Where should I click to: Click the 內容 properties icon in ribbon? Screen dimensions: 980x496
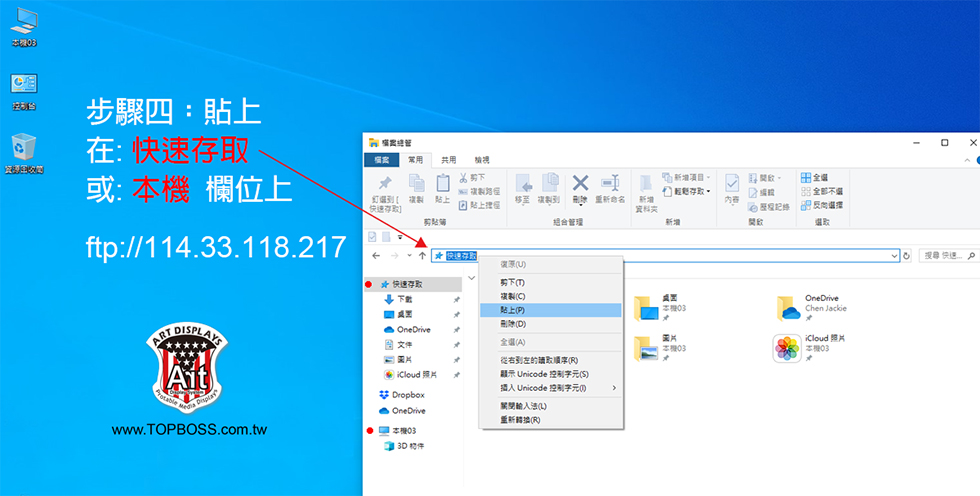click(x=732, y=184)
